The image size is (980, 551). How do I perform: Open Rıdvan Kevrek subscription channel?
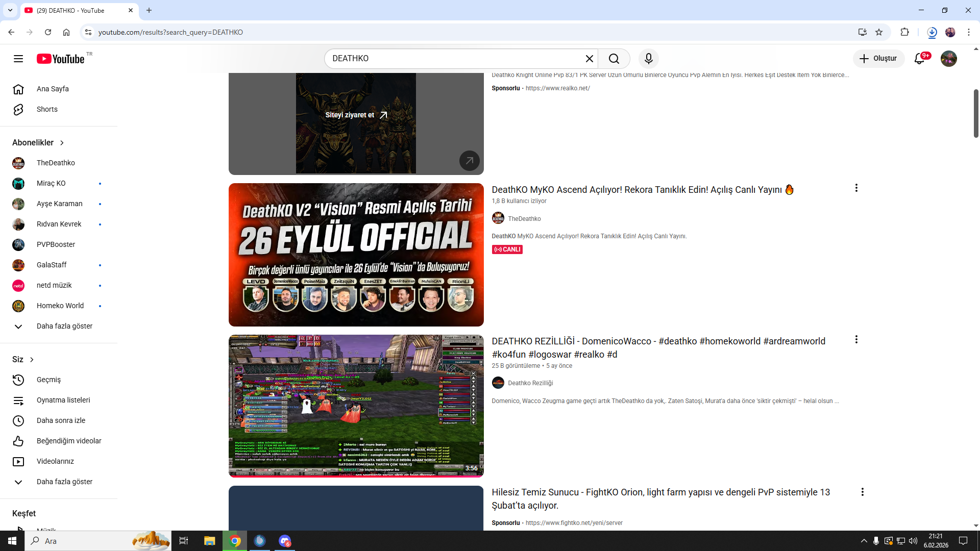(59, 224)
